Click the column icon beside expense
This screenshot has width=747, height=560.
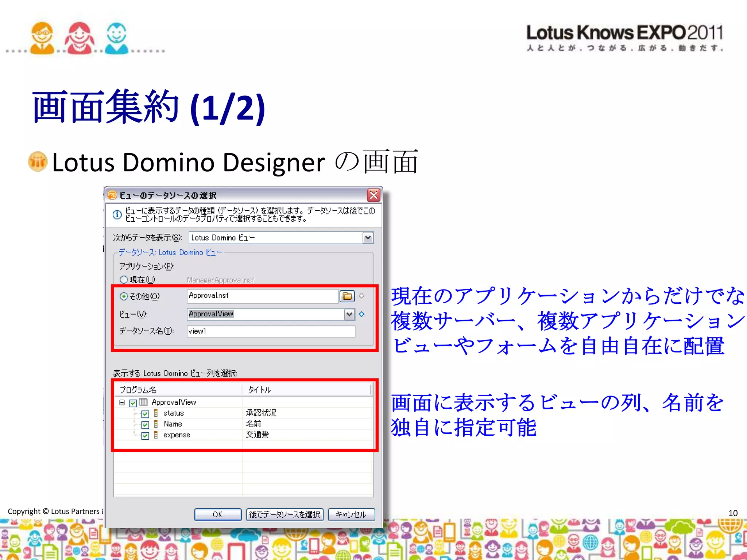tap(156, 435)
